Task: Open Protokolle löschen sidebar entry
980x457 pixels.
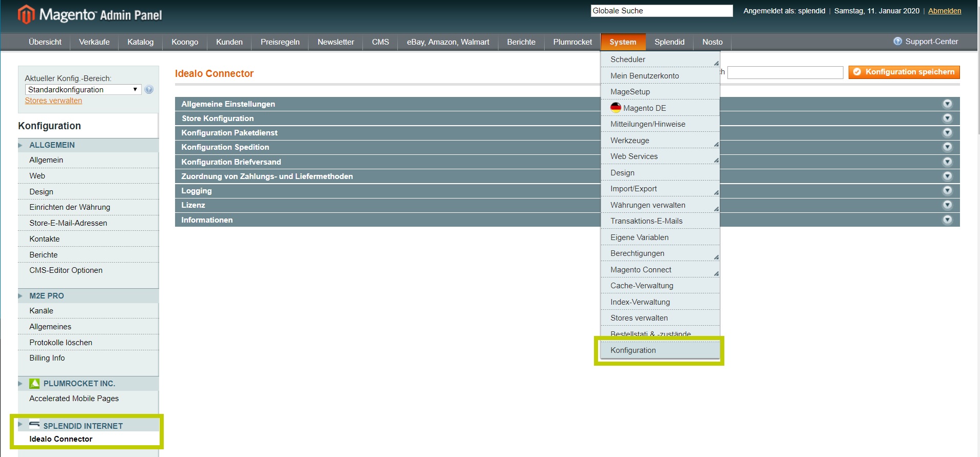Action: pos(88,343)
